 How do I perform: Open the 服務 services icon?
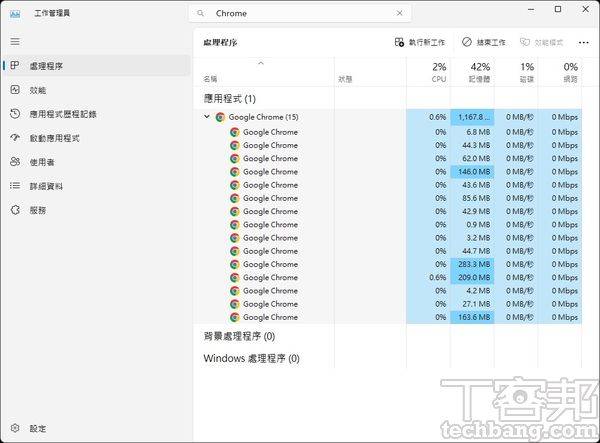click(x=15, y=210)
